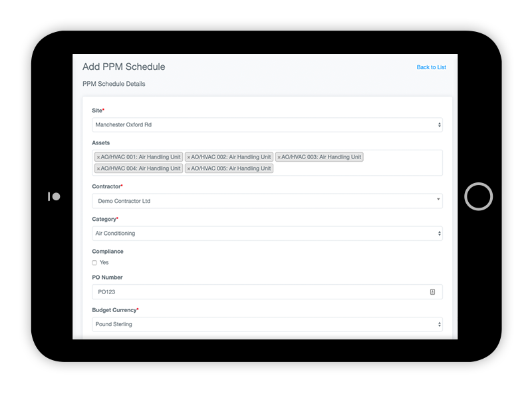
Task: Click the tablet home button
Action: [x=478, y=196]
